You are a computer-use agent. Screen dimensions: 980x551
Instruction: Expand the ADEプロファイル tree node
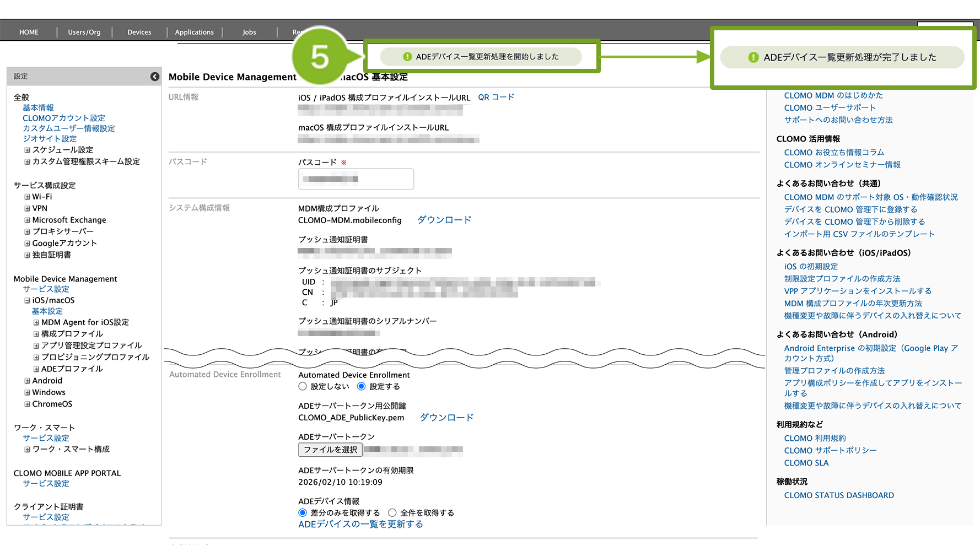click(36, 369)
